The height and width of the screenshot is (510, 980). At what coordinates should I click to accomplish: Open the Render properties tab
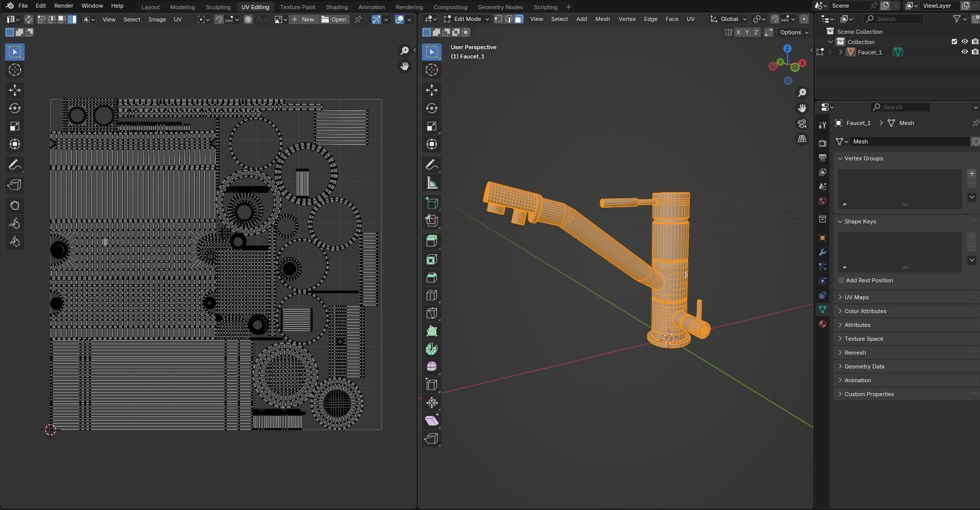coord(823,143)
